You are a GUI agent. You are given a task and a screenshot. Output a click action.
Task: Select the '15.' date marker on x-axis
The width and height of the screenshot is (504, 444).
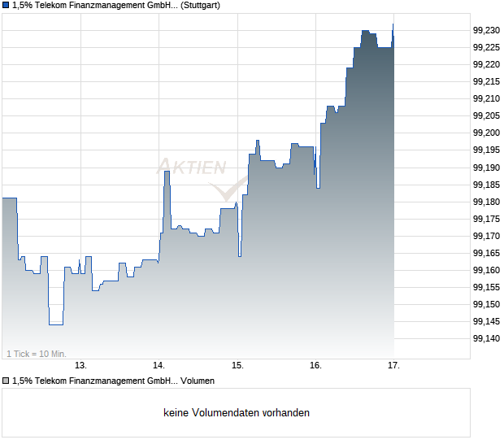tap(237, 365)
